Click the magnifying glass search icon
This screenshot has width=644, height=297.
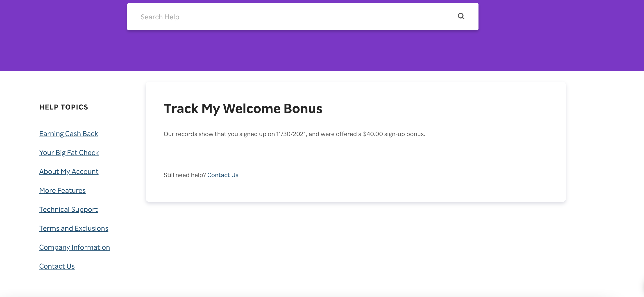[461, 16]
